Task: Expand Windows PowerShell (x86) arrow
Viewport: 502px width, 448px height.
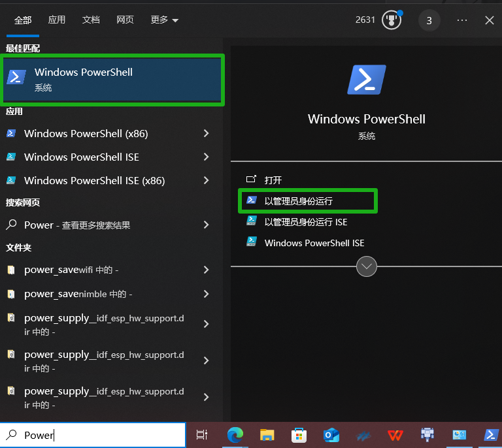Action: tap(206, 134)
